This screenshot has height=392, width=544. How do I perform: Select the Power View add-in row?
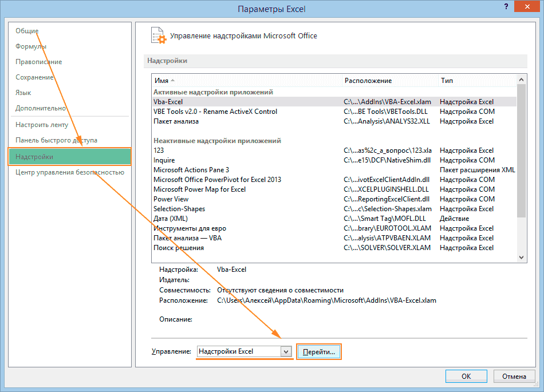[171, 199]
